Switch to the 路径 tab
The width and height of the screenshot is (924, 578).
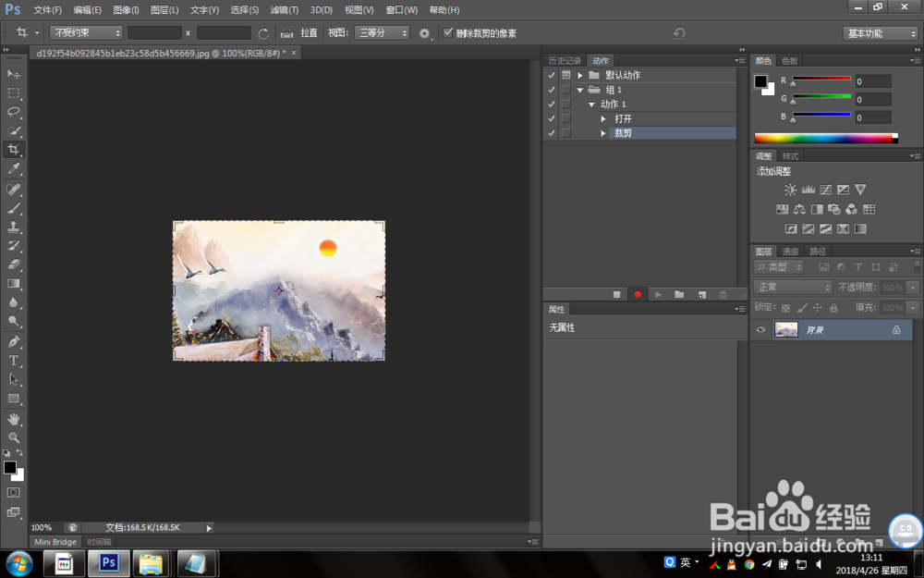(818, 252)
